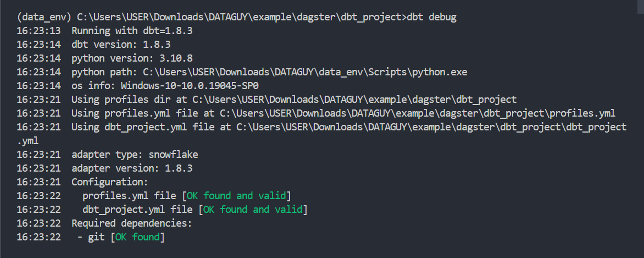Click the "dbt version: 1.8.3" line
This screenshot has height=258, width=644.
point(121,45)
